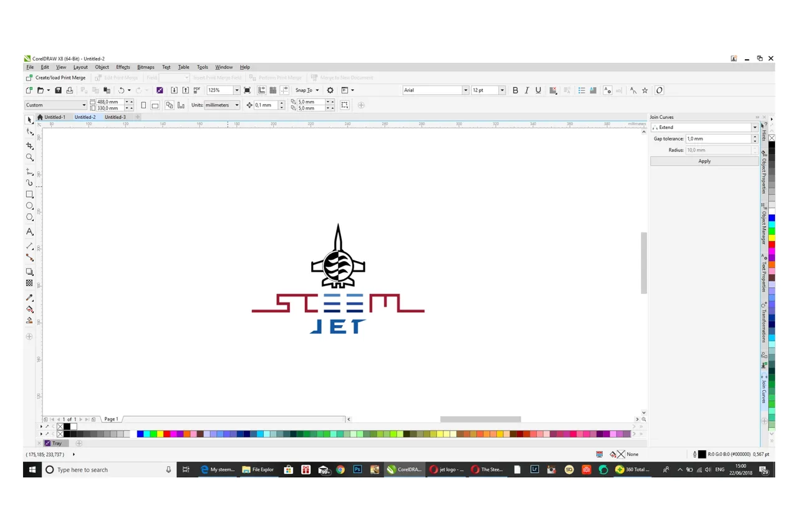This screenshot has height=532, width=798.
Task: Open the zoom level 125% dropdown
Action: tap(237, 90)
